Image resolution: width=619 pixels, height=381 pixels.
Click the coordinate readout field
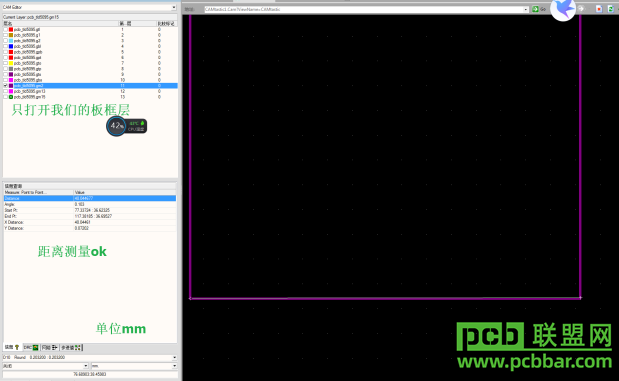click(x=90, y=374)
